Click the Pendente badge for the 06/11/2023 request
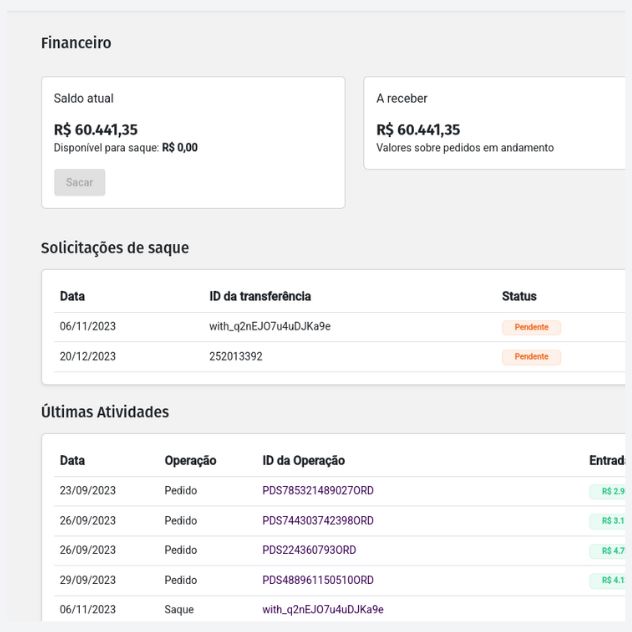The image size is (632, 632). [531, 327]
